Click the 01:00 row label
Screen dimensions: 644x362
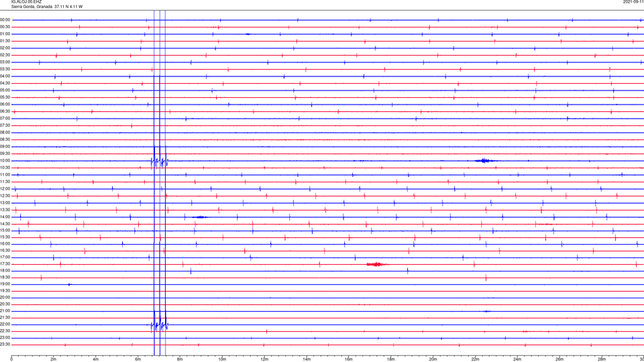(5, 34)
